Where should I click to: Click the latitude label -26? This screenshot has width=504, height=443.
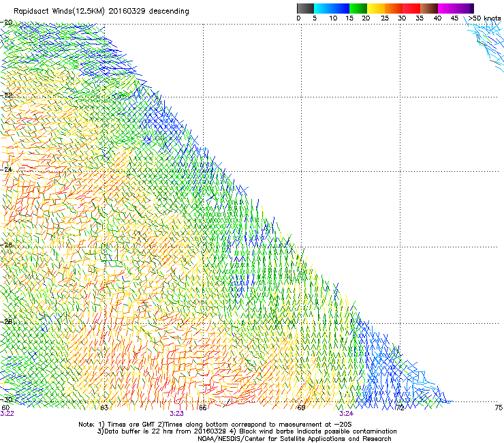click(x=7, y=245)
